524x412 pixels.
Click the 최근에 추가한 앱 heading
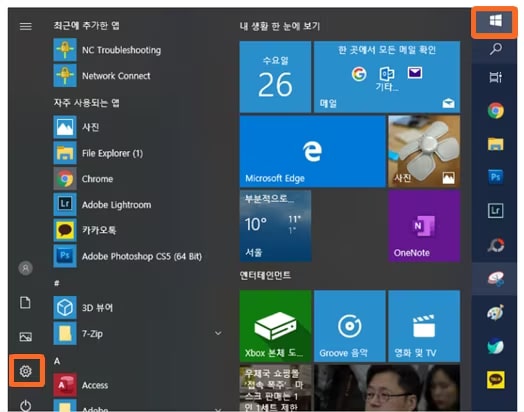pos(87,25)
